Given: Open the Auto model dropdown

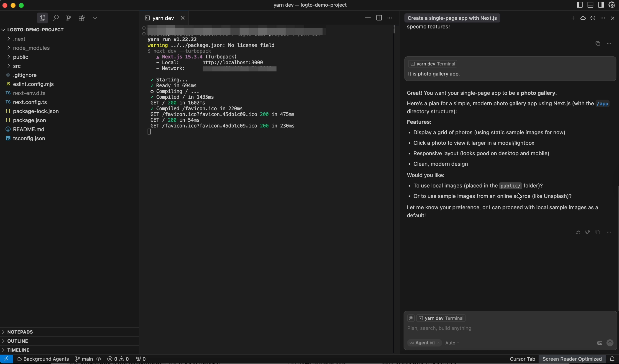Looking at the screenshot, I should click(452, 343).
